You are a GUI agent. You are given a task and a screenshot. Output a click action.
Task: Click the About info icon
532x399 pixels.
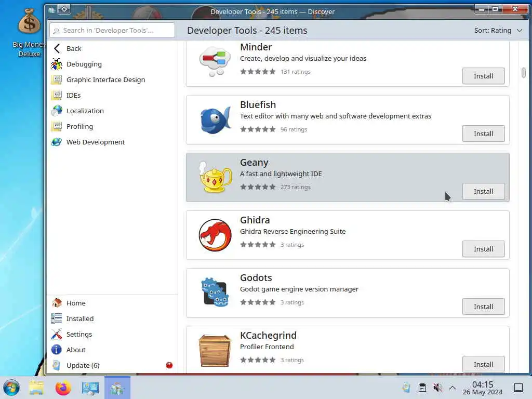pos(57,350)
